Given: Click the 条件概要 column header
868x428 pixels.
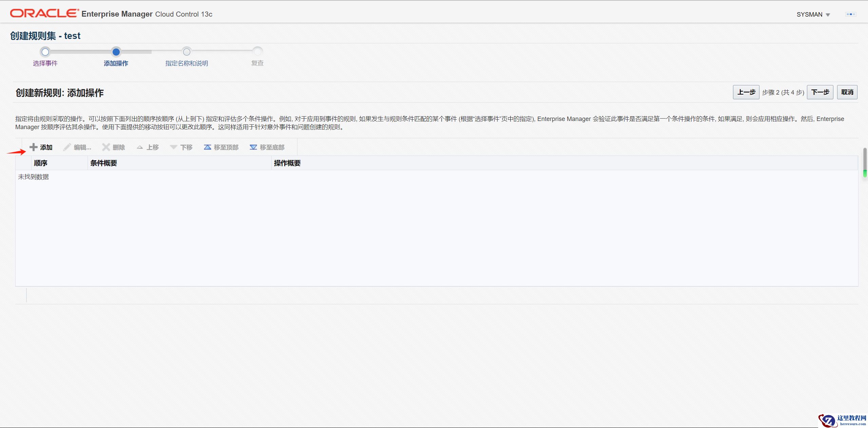Looking at the screenshot, I should click(104, 163).
